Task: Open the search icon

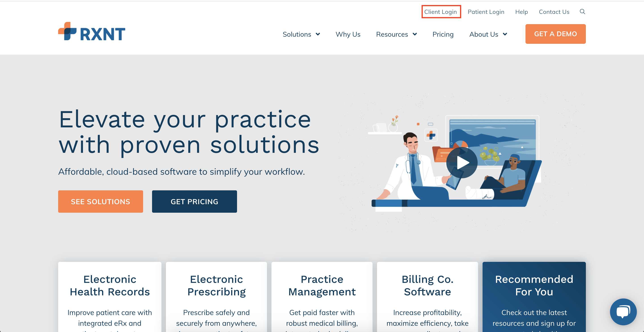Action: click(x=583, y=12)
